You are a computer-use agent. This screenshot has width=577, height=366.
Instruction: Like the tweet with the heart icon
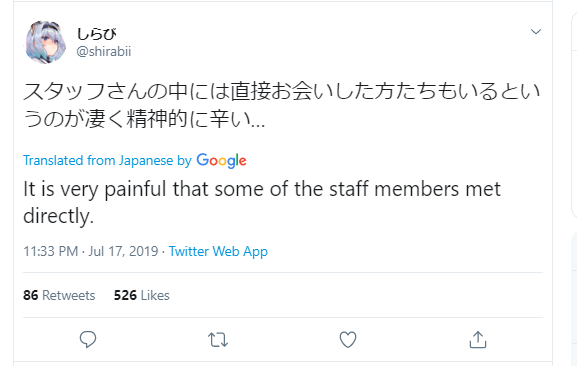point(348,339)
